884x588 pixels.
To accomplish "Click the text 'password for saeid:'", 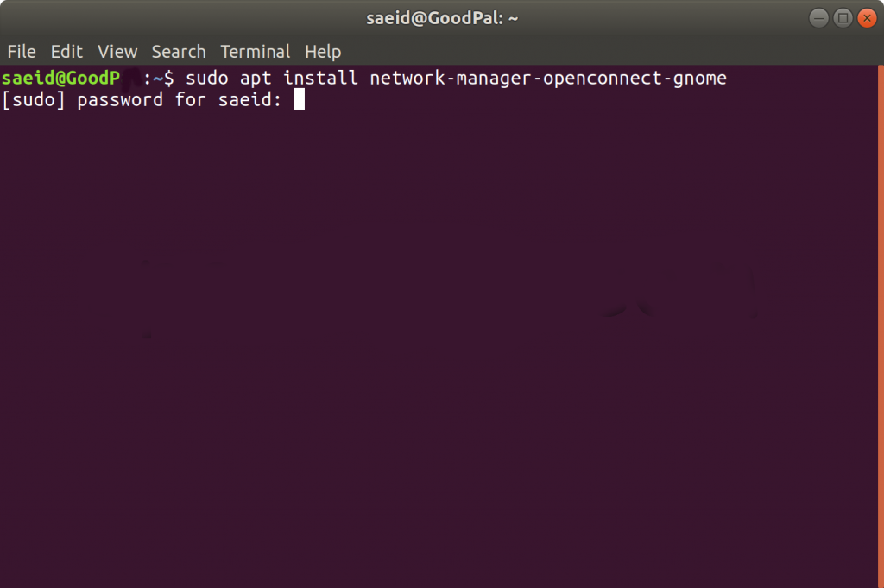I will (x=180, y=100).
